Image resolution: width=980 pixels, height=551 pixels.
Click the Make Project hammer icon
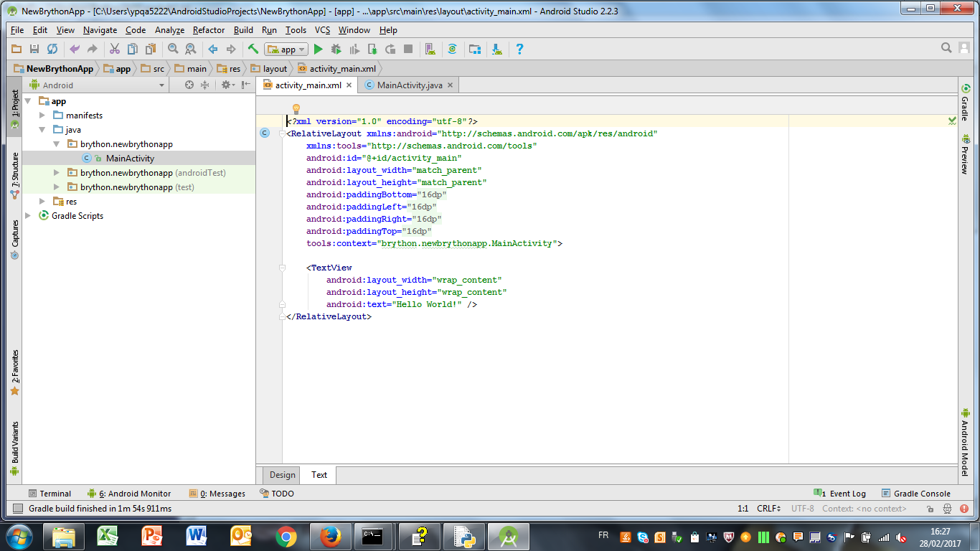point(253,50)
